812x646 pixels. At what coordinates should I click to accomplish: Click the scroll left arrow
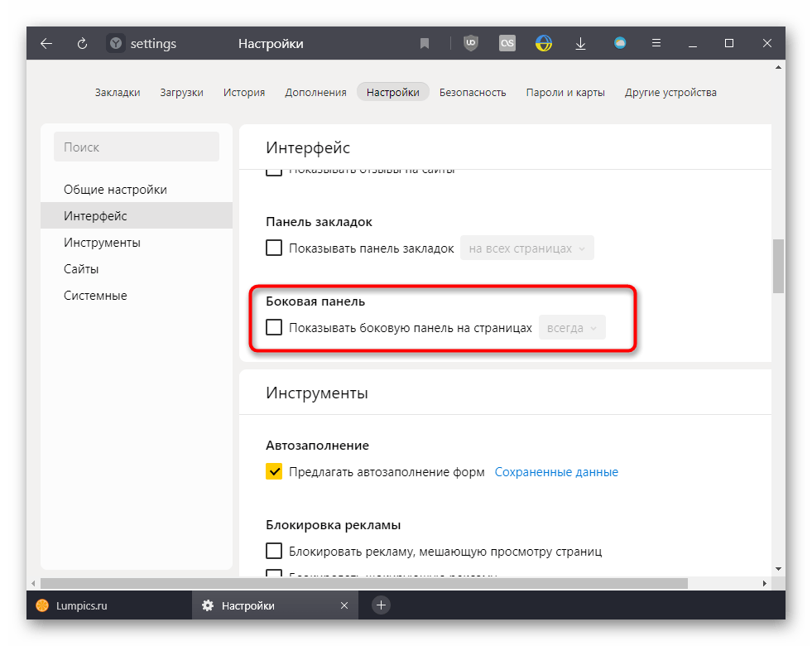(x=34, y=583)
